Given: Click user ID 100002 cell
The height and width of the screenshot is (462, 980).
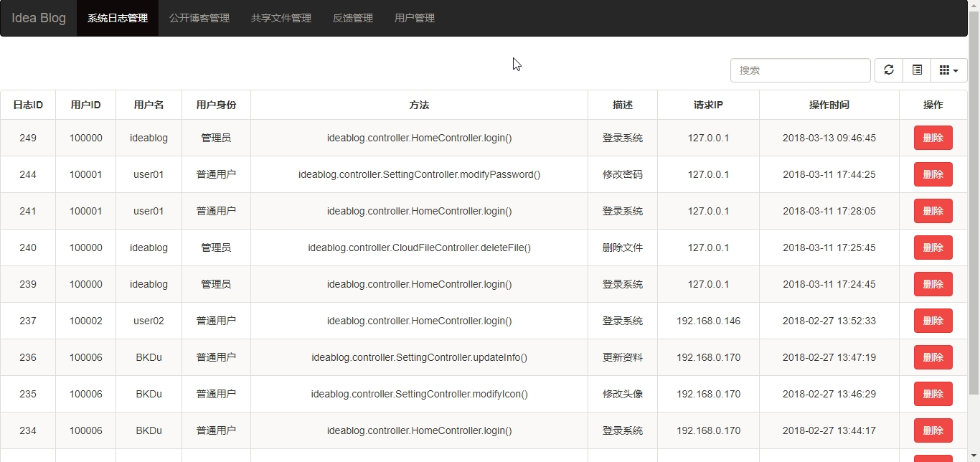Looking at the screenshot, I should (85, 321).
